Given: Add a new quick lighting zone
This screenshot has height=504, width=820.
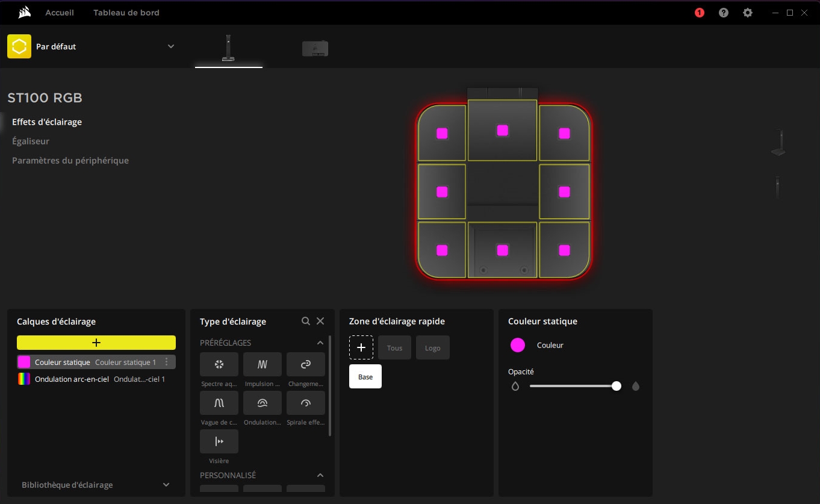Looking at the screenshot, I should point(361,347).
